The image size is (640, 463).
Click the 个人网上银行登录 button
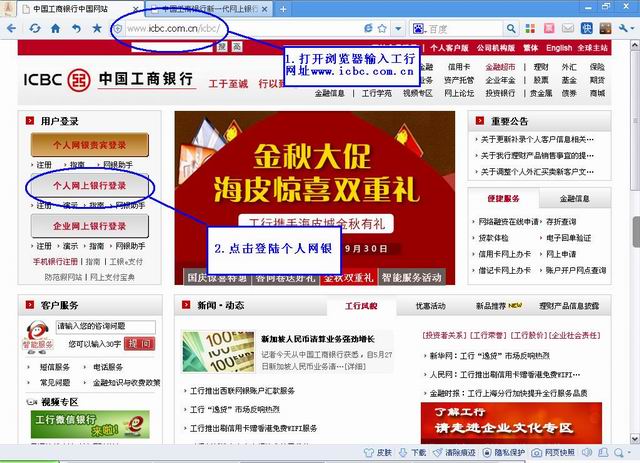click(90, 186)
